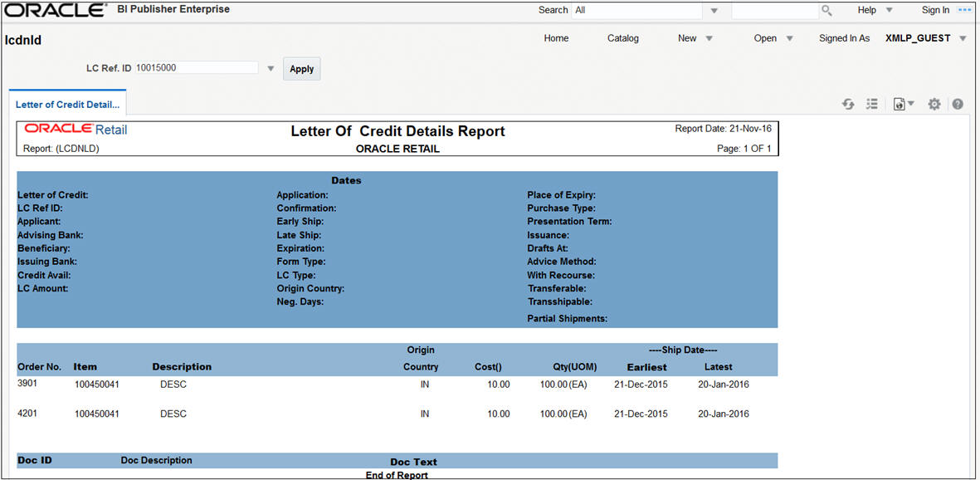Click the Qty(UOM) column header
The height and width of the screenshot is (480, 980).
[x=574, y=367]
